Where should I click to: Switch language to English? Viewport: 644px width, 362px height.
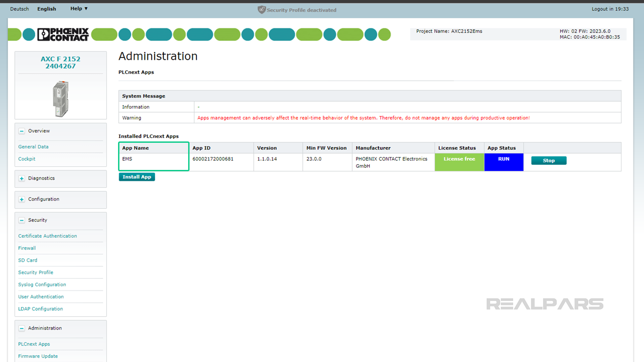[47, 9]
